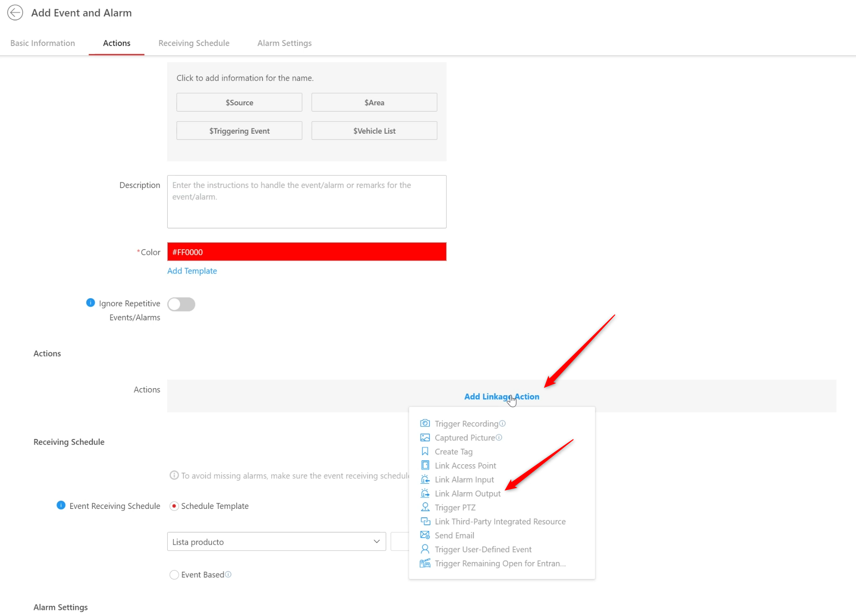
Task: Click info icon beside Ignore Repetitive Events
Action: tap(90, 303)
